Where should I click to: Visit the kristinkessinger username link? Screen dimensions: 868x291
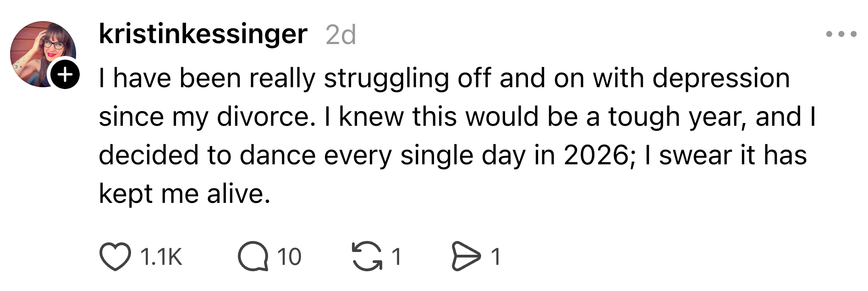coord(203,34)
